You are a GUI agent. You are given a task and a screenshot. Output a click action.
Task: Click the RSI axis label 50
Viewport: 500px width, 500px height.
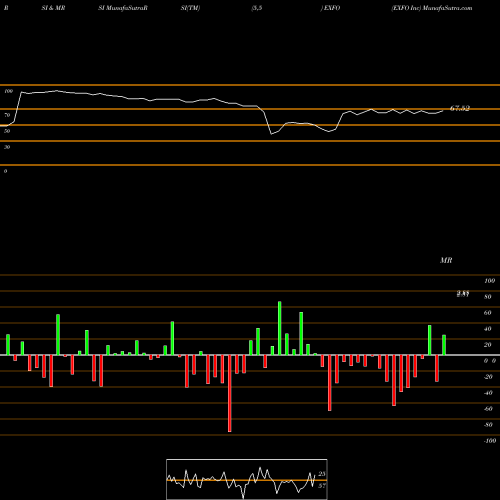pos(7,131)
